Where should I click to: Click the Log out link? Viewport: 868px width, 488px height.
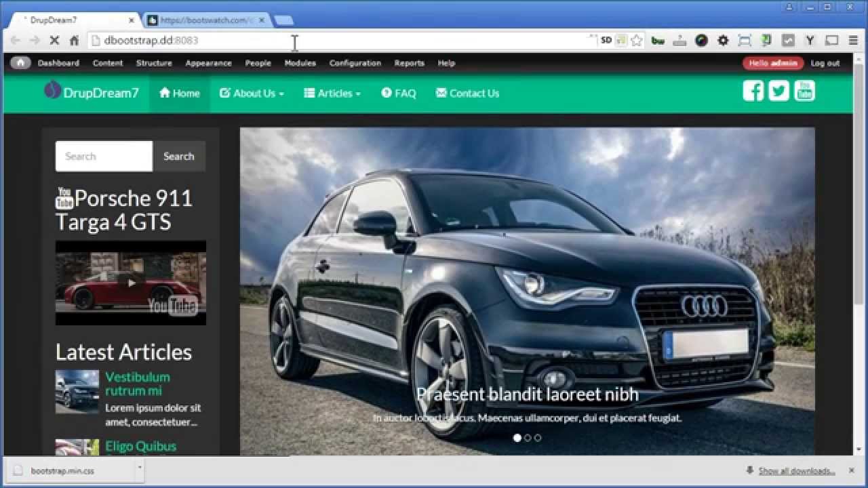point(825,63)
